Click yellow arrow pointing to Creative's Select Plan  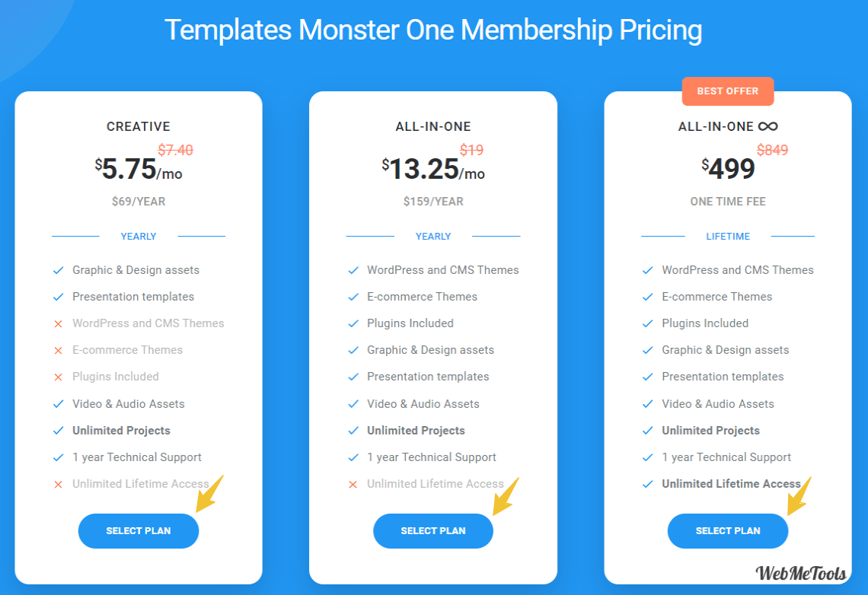pyautogui.click(x=210, y=494)
